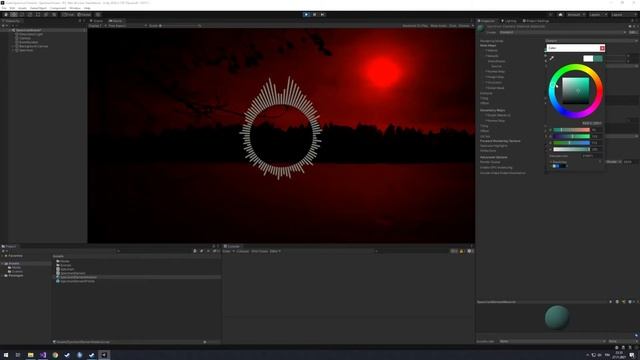This screenshot has height=360, width=640.
Task: Select EventSystem in Hierarchy
Action: 29,42
